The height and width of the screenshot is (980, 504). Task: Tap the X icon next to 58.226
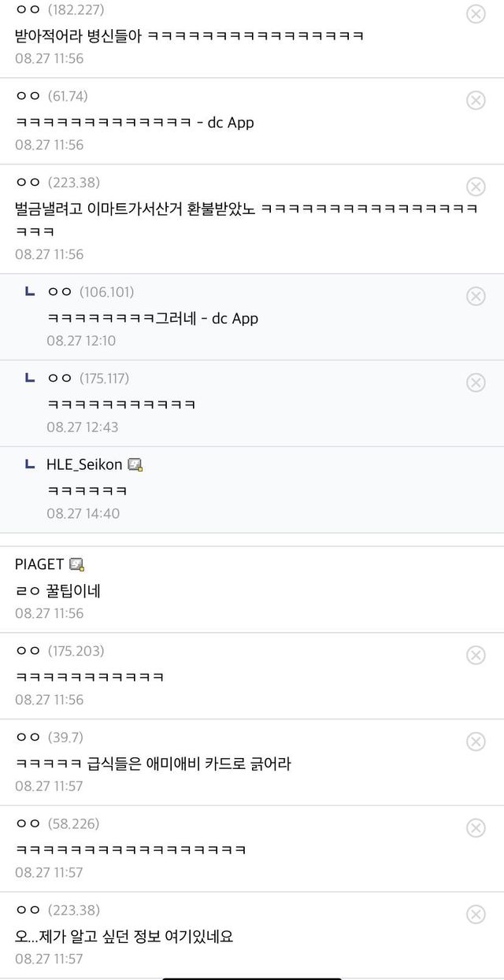[x=476, y=828]
